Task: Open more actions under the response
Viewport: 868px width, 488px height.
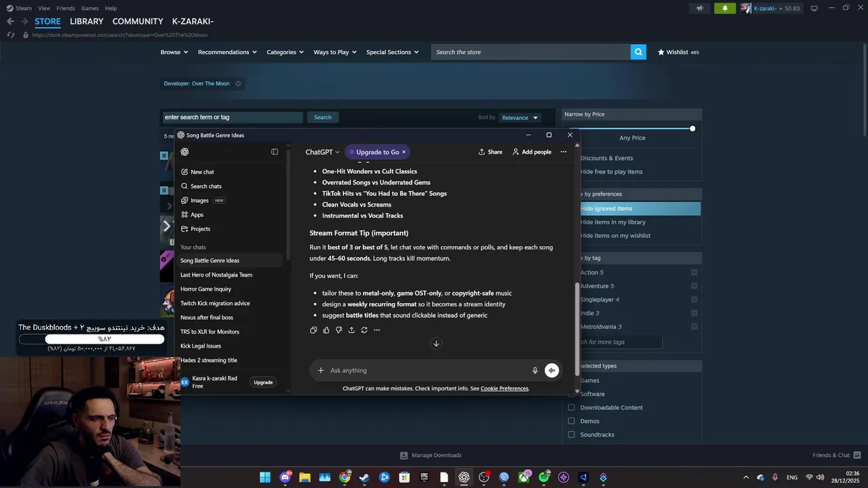Action: coord(377,330)
